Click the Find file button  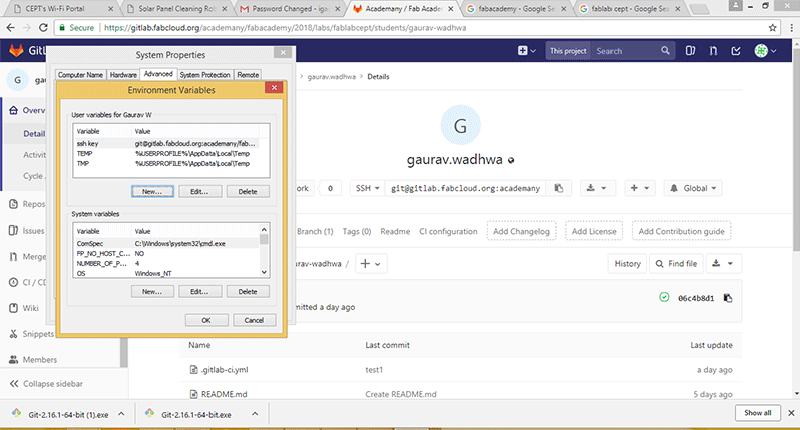click(x=676, y=264)
